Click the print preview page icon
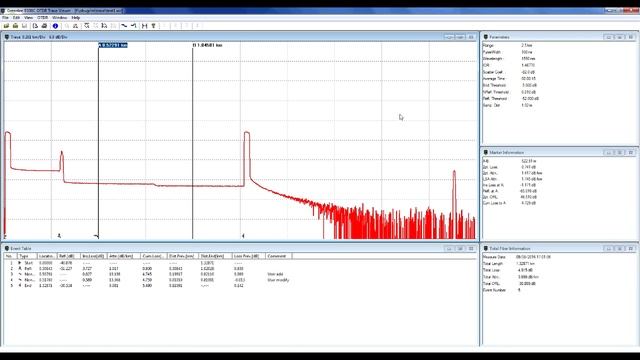The height and width of the screenshot is (360, 640). (35, 26)
